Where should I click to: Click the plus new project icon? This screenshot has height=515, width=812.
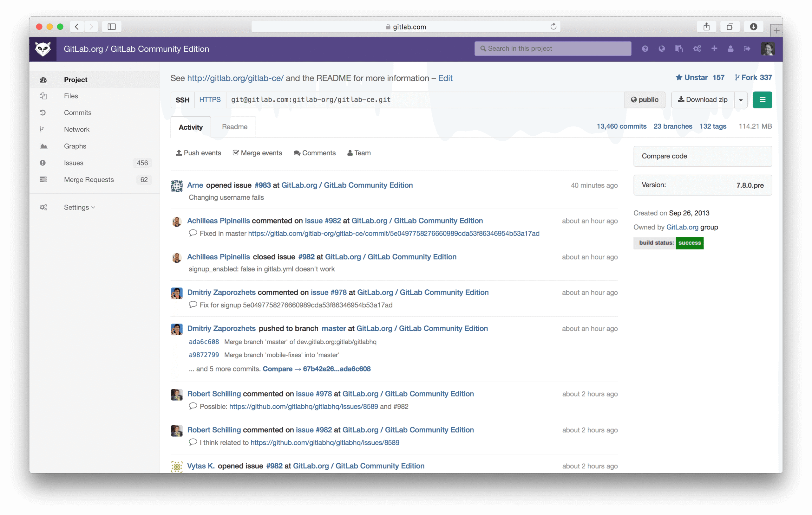[714, 49]
